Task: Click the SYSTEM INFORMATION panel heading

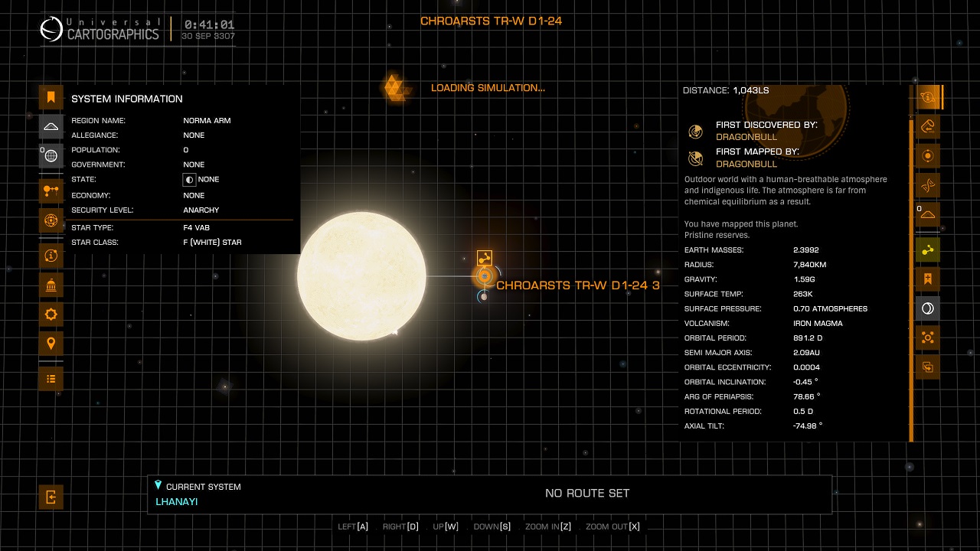Action: click(x=127, y=99)
